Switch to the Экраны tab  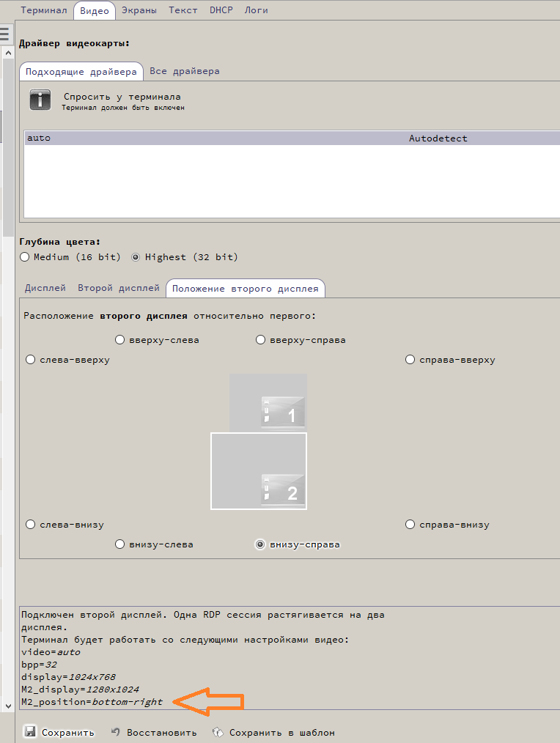coord(138,10)
